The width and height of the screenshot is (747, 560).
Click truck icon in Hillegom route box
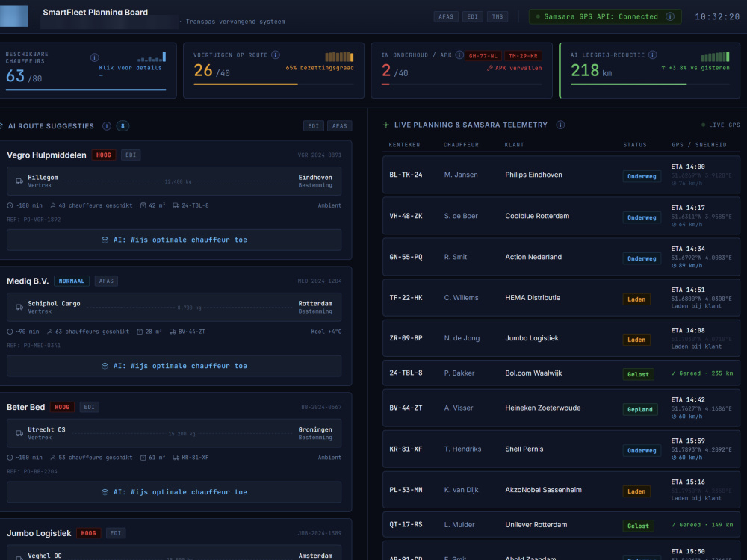pos(19,181)
